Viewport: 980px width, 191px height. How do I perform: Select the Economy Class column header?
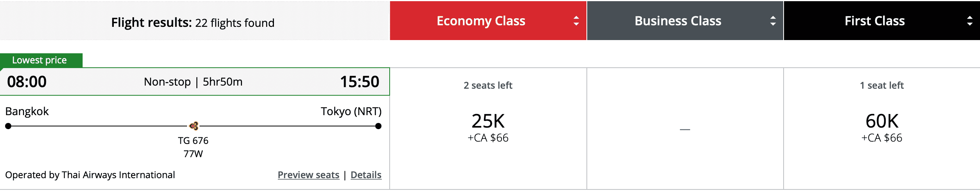(x=481, y=21)
